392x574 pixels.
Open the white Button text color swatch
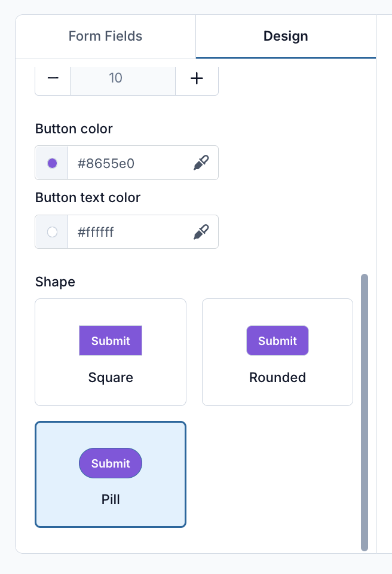52,232
